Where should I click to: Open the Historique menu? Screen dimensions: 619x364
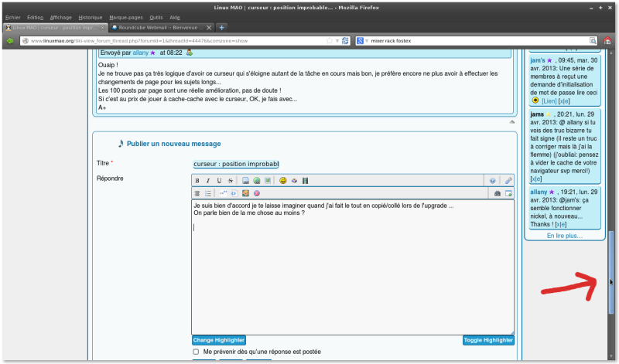click(91, 17)
